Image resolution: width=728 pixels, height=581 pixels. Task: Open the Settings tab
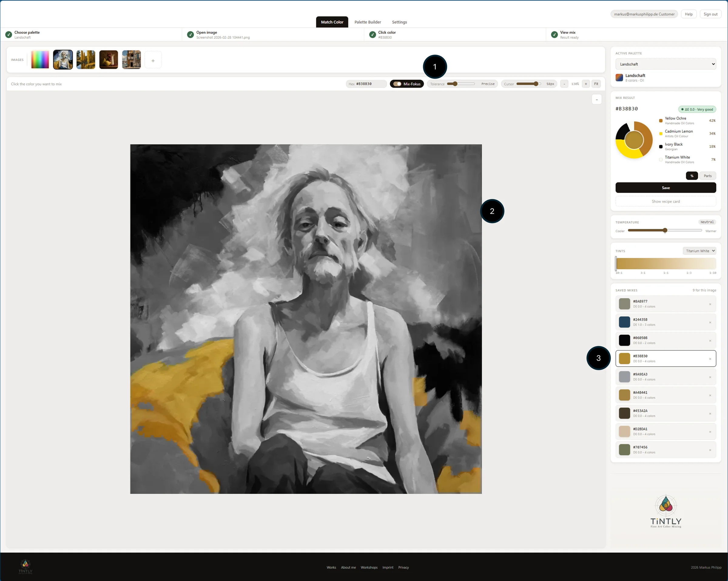399,22
